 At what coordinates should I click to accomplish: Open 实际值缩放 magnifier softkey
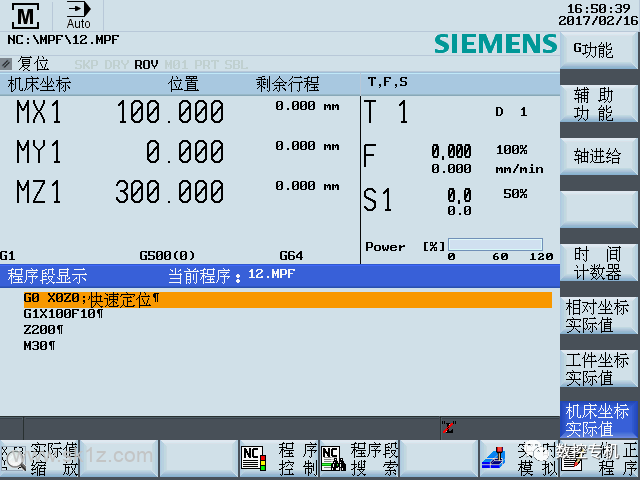(40, 459)
